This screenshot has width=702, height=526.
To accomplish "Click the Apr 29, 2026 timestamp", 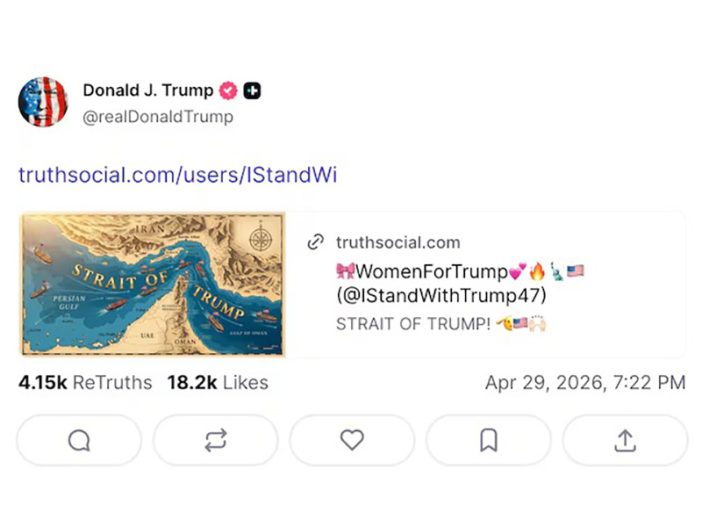I will pyautogui.click(x=585, y=382).
